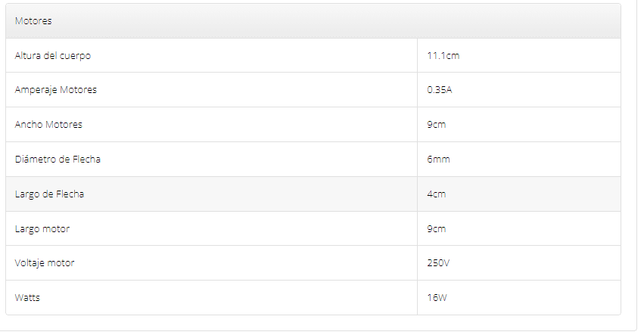Select the Ancho Motores label

48,124
